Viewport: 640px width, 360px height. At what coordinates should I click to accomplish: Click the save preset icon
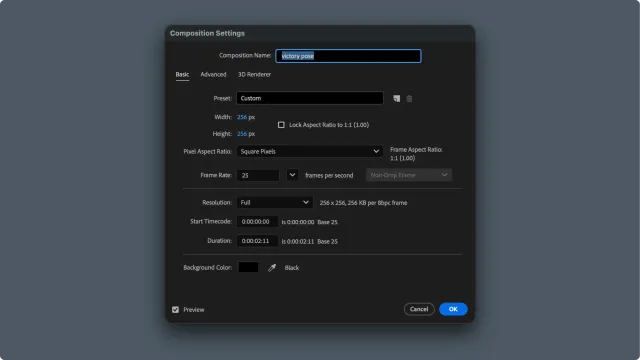pos(396,98)
